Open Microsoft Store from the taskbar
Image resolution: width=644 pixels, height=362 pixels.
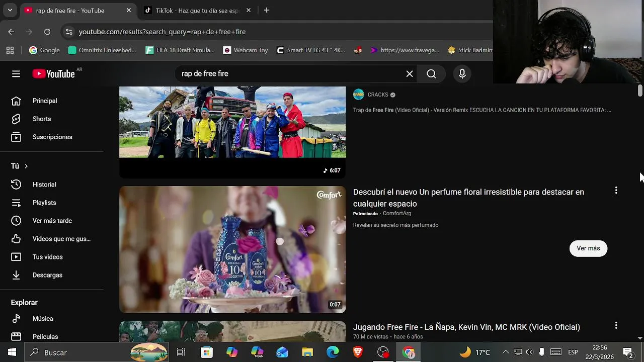(206, 352)
